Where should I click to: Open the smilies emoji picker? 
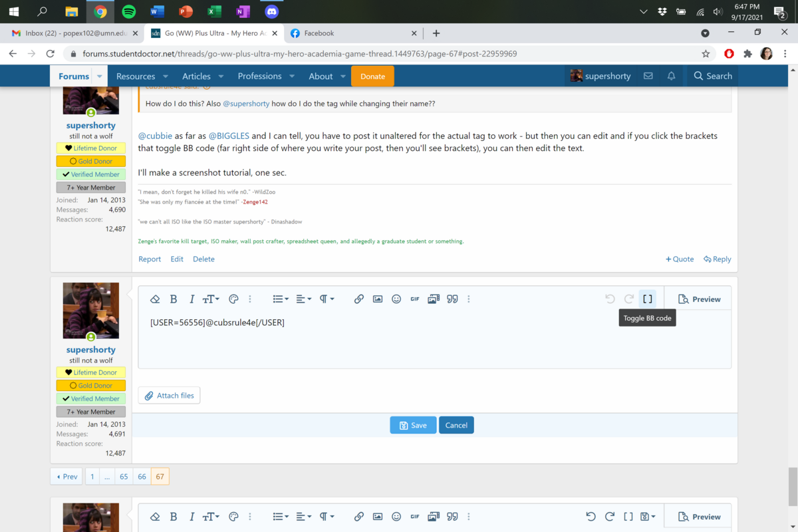pos(396,299)
